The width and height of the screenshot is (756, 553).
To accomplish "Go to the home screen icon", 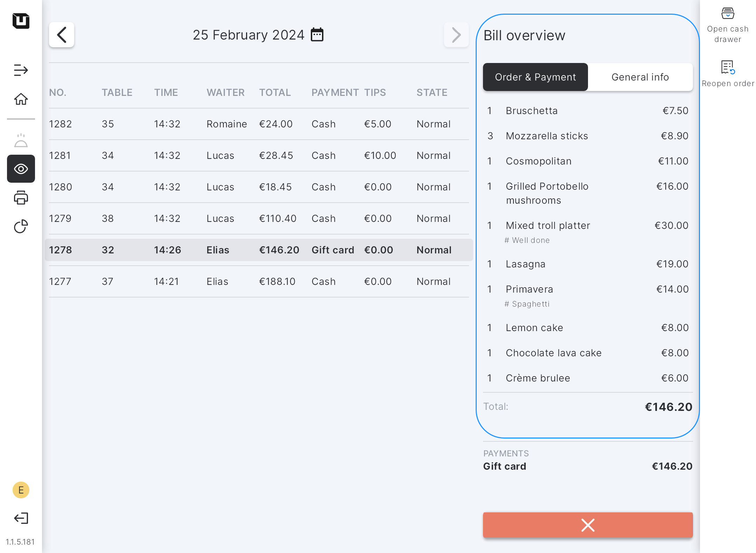I will point(21,99).
